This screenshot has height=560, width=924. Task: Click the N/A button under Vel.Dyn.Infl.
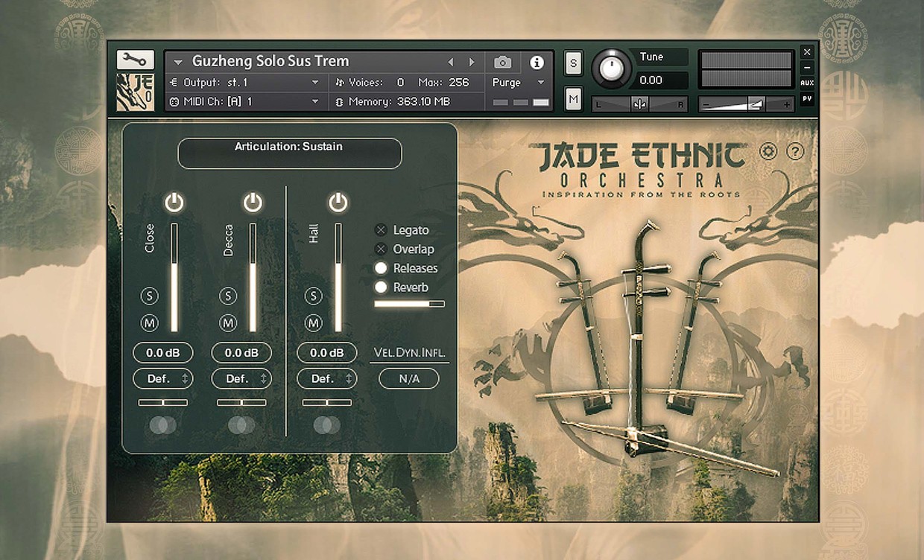(408, 378)
